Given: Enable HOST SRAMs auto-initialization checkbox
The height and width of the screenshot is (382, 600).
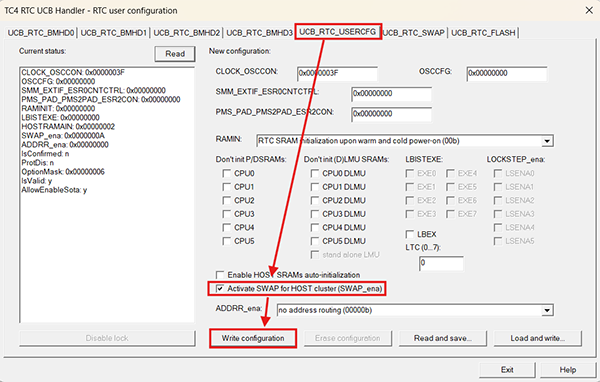Looking at the screenshot, I should [220, 275].
